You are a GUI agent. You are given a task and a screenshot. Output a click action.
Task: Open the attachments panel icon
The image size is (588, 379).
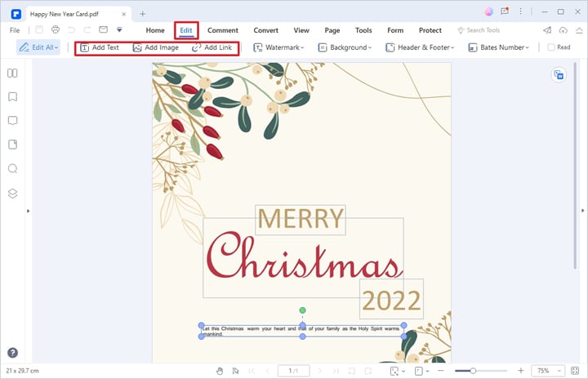pos(12,145)
